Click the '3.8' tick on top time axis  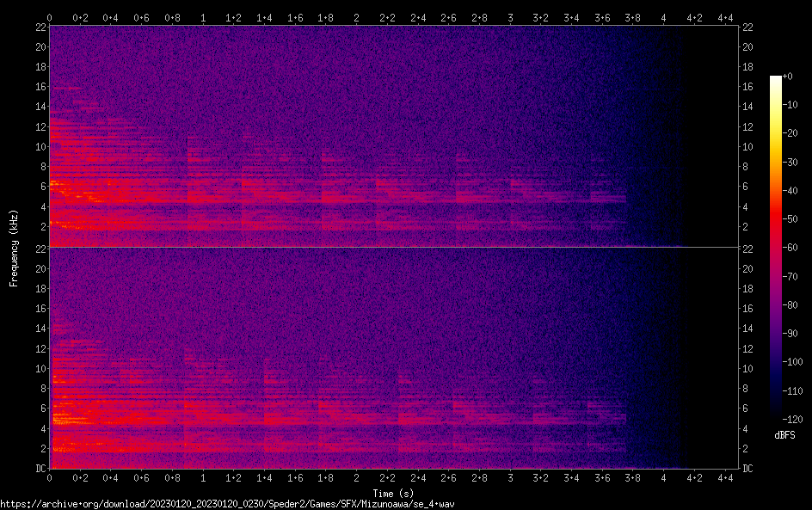(x=633, y=17)
